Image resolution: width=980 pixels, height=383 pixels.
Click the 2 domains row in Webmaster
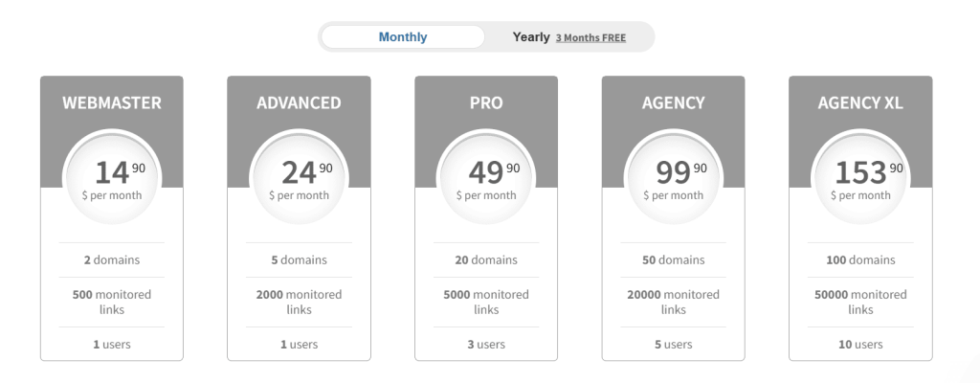[x=112, y=259]
